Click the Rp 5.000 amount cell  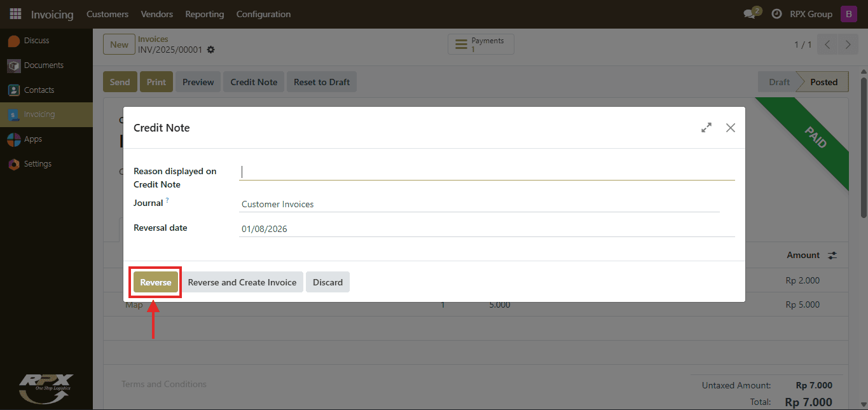pyautogui.click(x=803, y=304)
